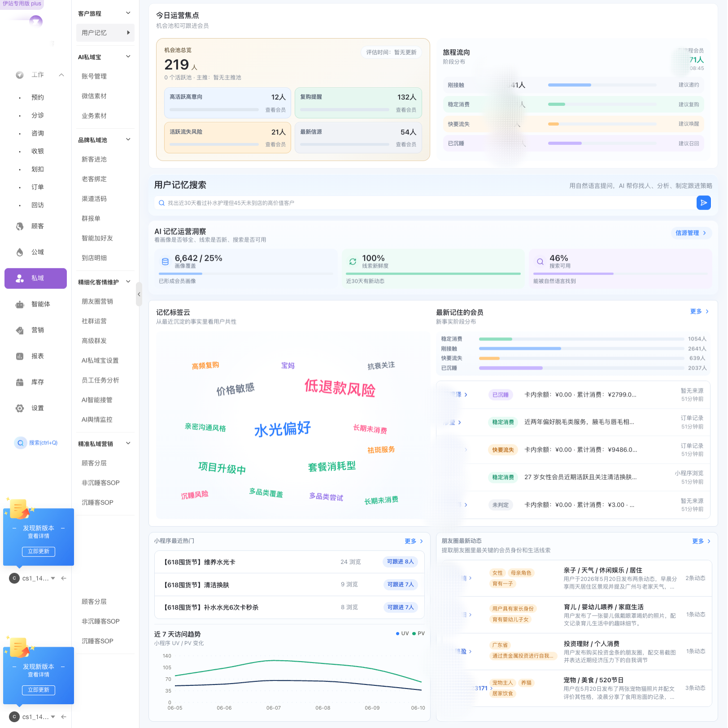Click the 公域 droplet icon

coord(20,253)
